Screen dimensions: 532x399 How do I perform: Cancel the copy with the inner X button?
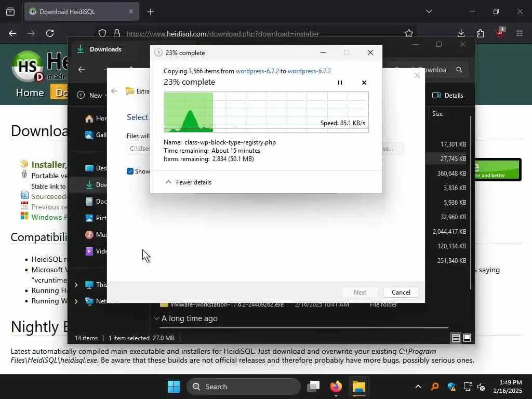(x=364, y=83)
